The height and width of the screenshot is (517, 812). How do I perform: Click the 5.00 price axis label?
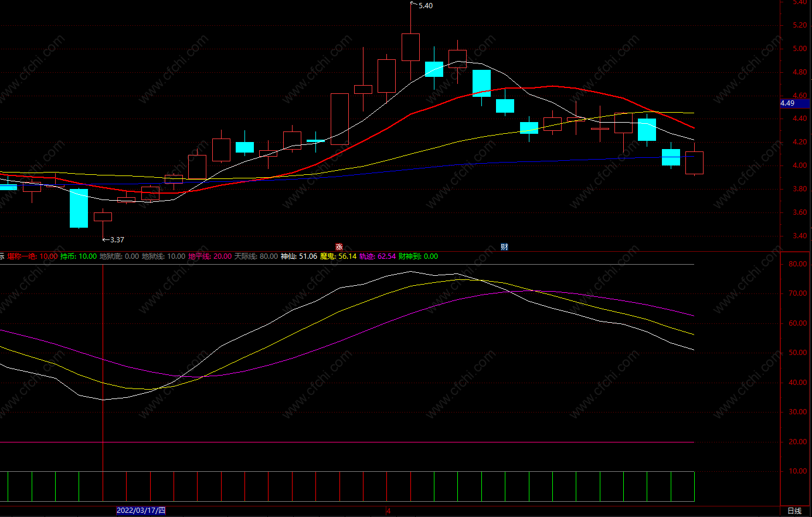point(800,49)
